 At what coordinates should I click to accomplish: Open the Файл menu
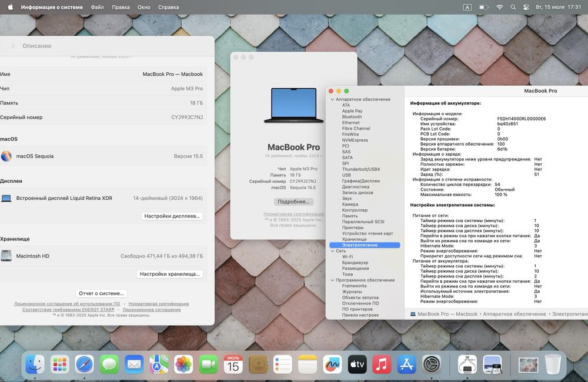pos(97,7)
